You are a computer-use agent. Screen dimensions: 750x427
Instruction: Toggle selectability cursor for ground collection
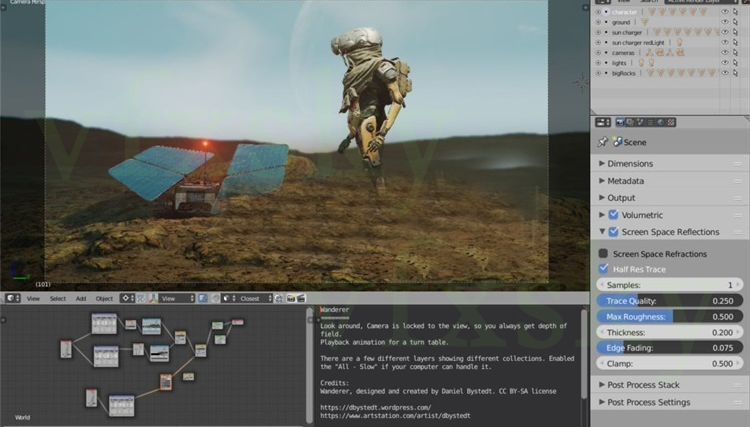pyautogui.click(x=735, y=22)
